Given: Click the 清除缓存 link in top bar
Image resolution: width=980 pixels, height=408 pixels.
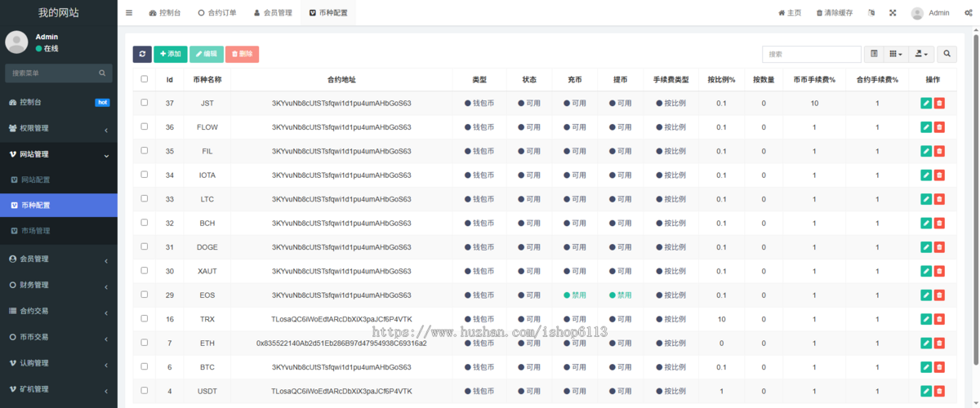Looking at the screenshot, I should pos(835,13).
